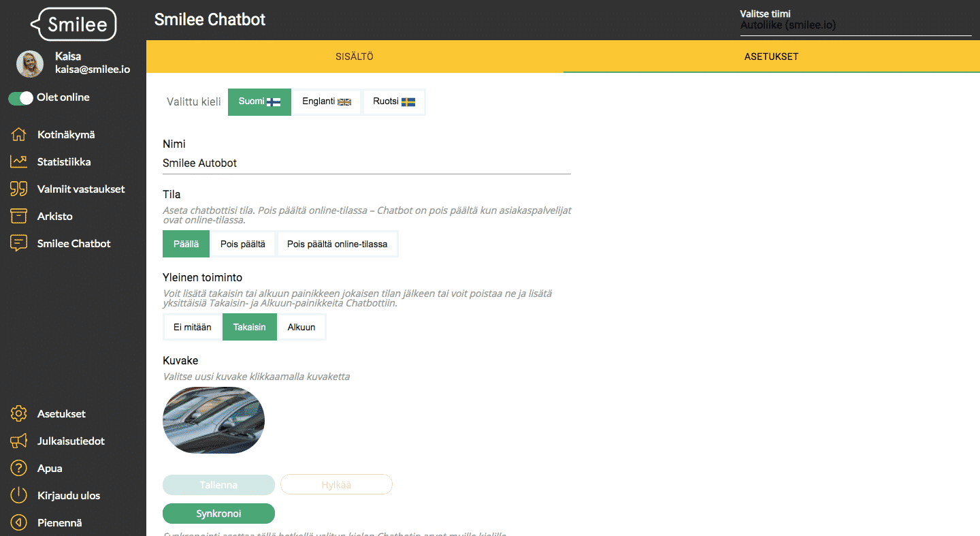Viewport: 980px width, 536px height.
Task: Set general action to Ei mitään
Action: pos(193,327)
